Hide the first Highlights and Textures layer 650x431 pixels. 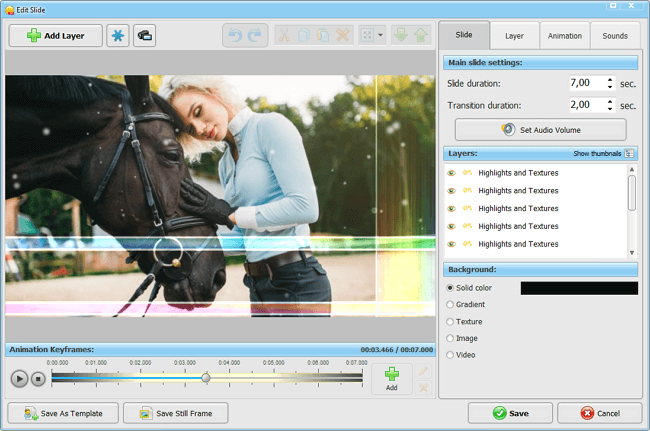pos(451,173)
